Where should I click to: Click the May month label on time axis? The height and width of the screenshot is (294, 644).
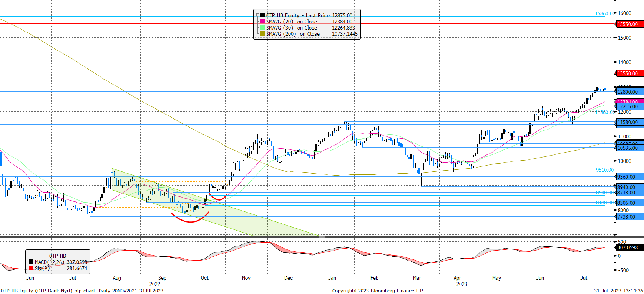click(496, 278)
